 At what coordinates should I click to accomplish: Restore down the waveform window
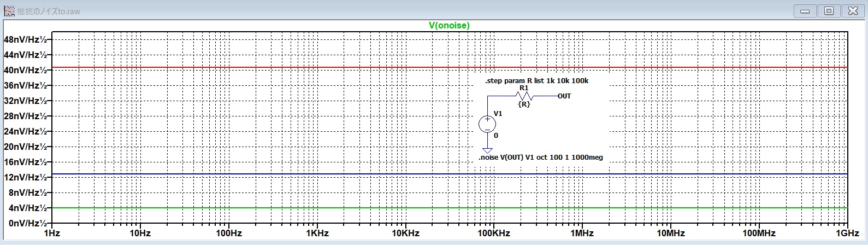pyautogui.click(x=829, y=11)
